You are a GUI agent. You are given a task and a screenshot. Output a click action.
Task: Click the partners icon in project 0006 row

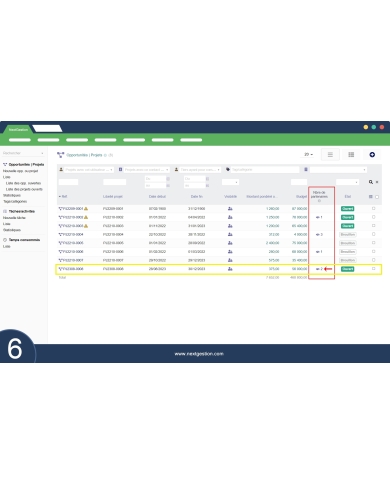point(317,252)
